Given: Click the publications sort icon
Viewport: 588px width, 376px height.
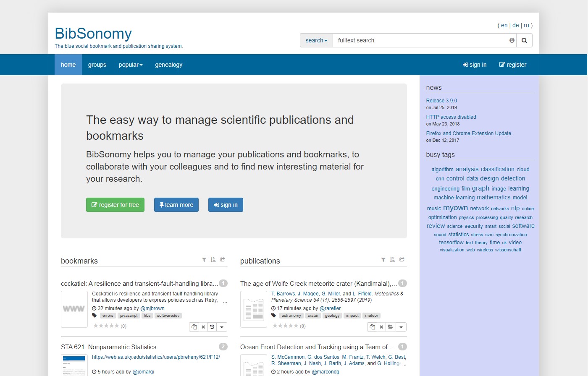Looking at the screenshot, I should (393, 260).
